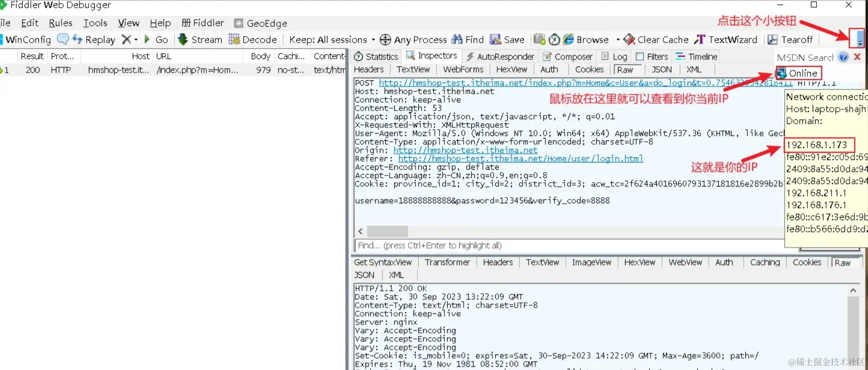Click the Go resume button
The width and height of the screenshot is (868, 370).
(x=156, y=39)
